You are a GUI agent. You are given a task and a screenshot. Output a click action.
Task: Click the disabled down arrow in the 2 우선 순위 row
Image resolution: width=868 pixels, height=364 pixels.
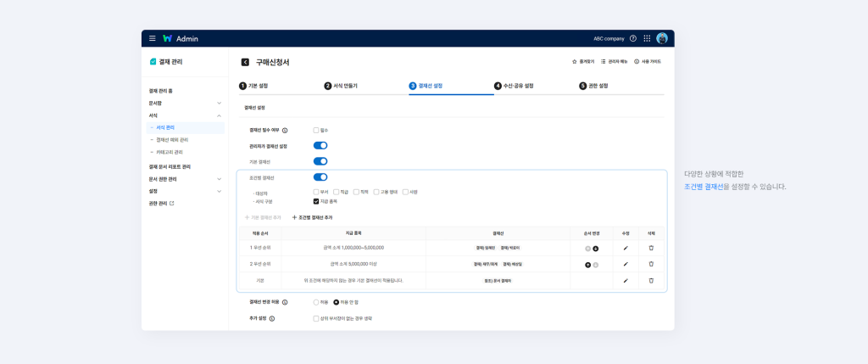[x=596, y=265]
